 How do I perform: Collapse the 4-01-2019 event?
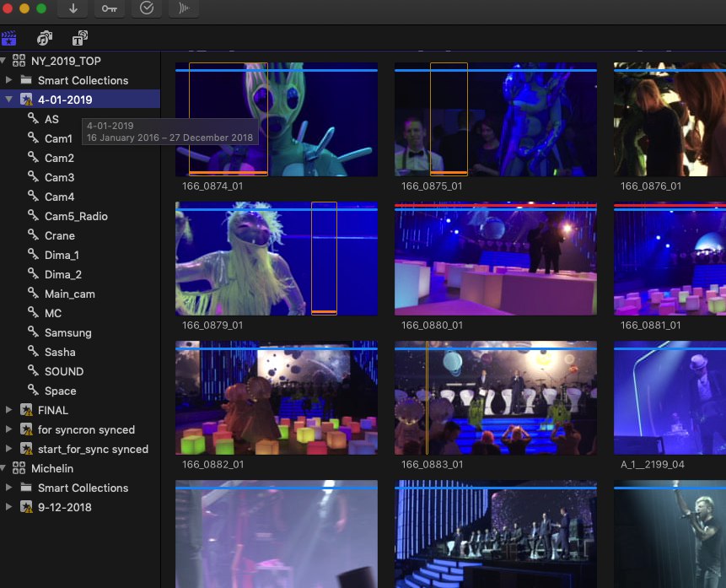tap(8, 100)
